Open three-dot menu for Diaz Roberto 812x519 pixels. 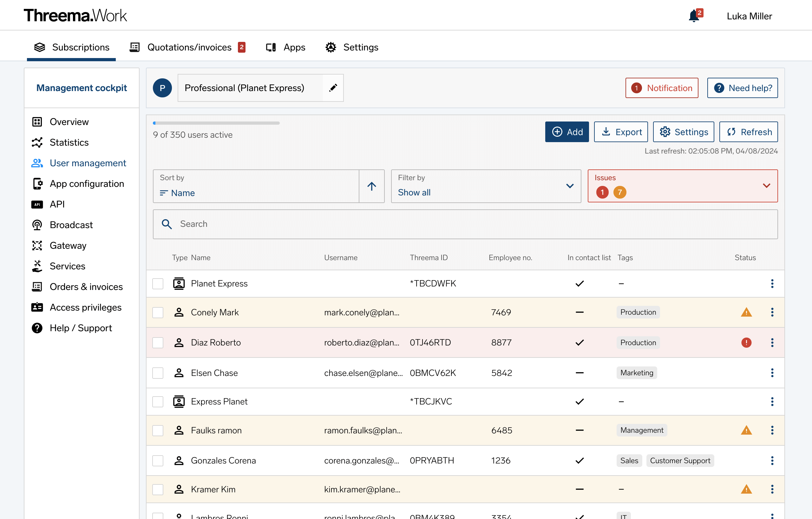[x=772, y=343]
